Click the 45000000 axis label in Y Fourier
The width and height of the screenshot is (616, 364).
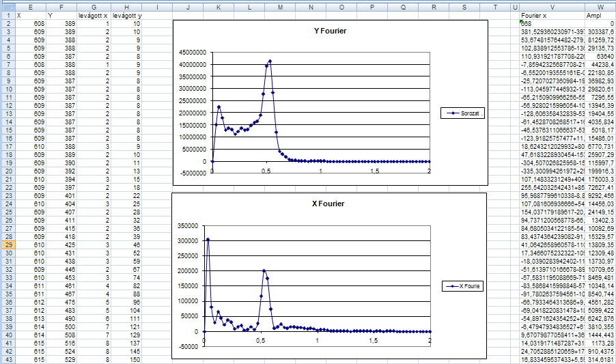click(193, 52)
